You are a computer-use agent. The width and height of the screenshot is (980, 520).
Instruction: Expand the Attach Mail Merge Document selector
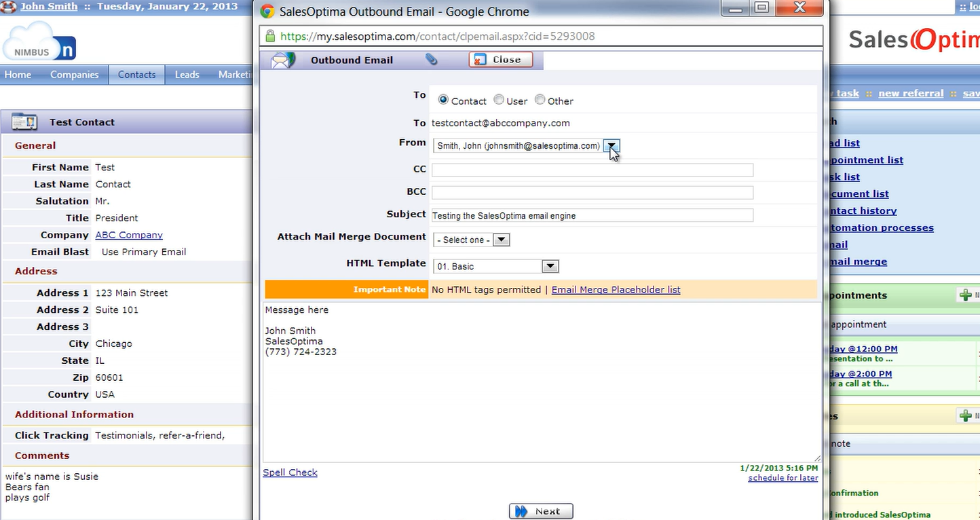(x=501, y=239)
